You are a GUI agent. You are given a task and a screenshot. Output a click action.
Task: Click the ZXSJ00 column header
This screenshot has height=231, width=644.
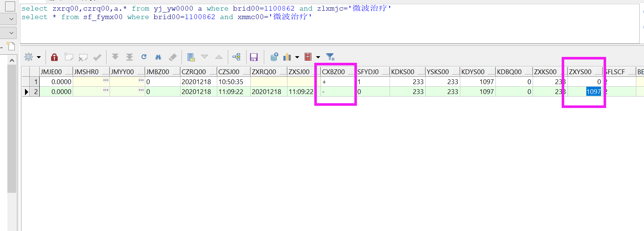tap(304, 72)
